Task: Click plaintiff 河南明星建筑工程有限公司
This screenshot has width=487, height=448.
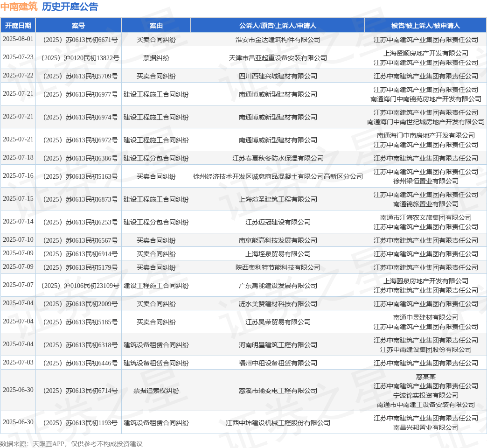Action: [278, 345]
